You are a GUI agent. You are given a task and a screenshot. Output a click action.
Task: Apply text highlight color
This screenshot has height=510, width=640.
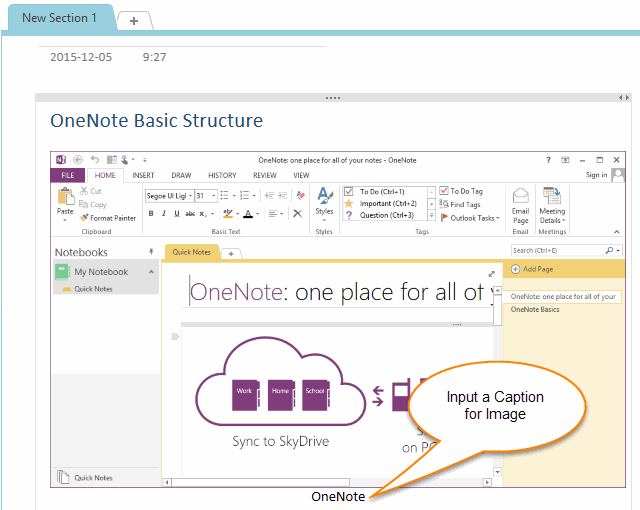(228, 213)
